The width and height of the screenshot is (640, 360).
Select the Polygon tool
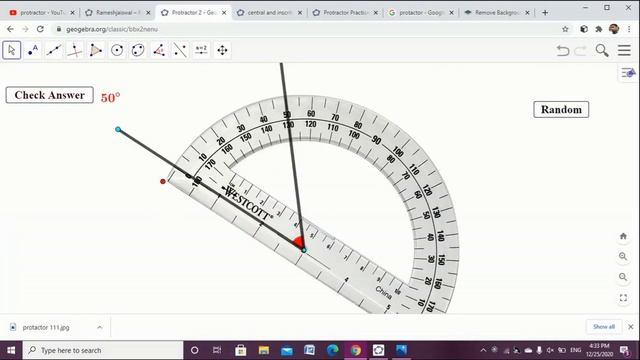coord(96,50)
